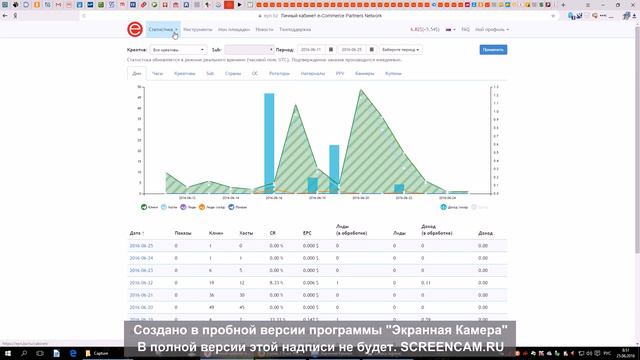Open a new browser tab with plus
This screenshot has height=360, width=640.
[x=563, y=5]
